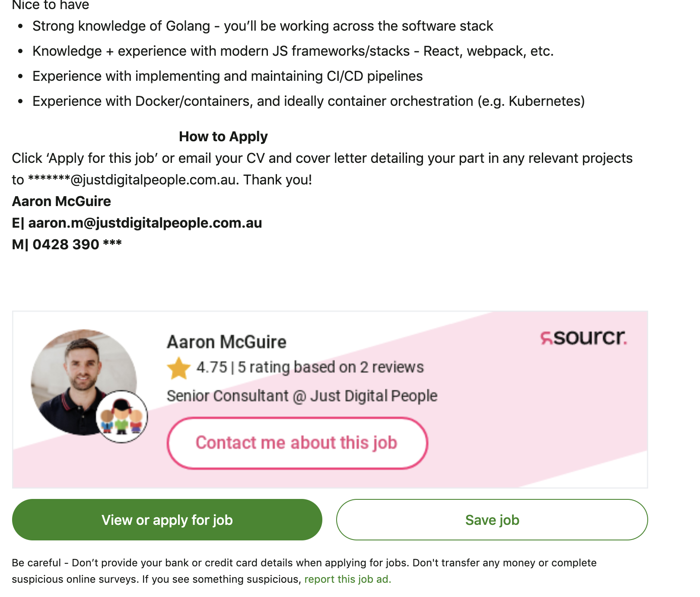
Task: Save this job with the Save job button
Action: click(492, 520)
